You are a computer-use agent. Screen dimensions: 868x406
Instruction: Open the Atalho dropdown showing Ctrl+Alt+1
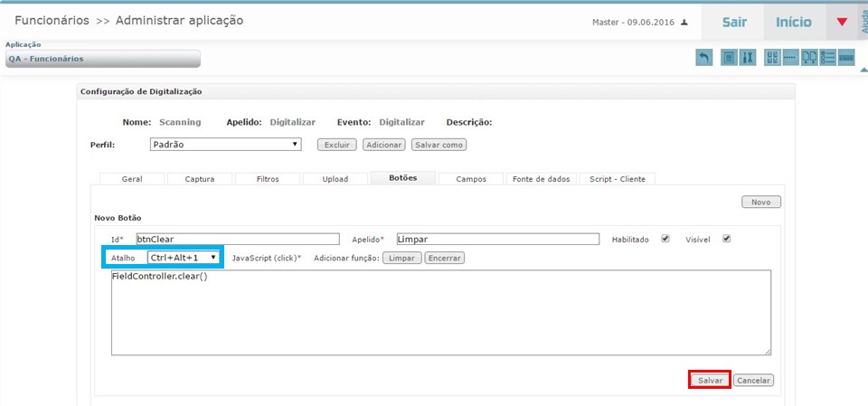tap(184, 258)
